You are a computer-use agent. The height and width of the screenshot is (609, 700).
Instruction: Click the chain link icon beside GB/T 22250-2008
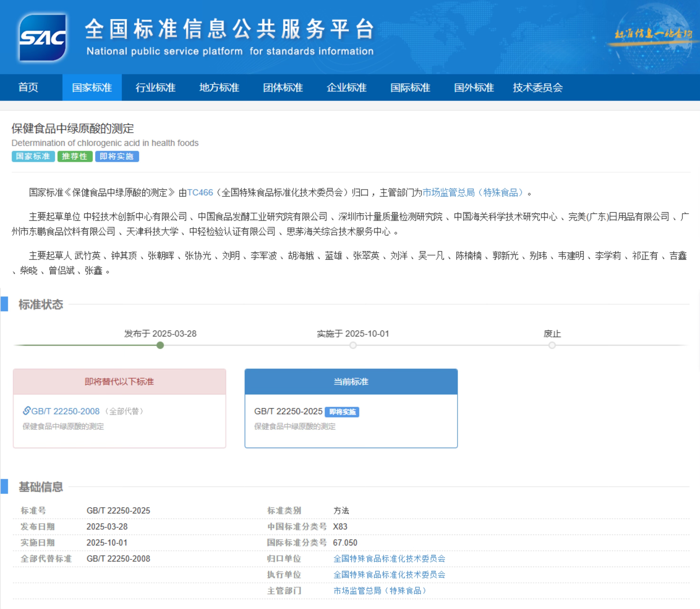(x=27, y=411)
